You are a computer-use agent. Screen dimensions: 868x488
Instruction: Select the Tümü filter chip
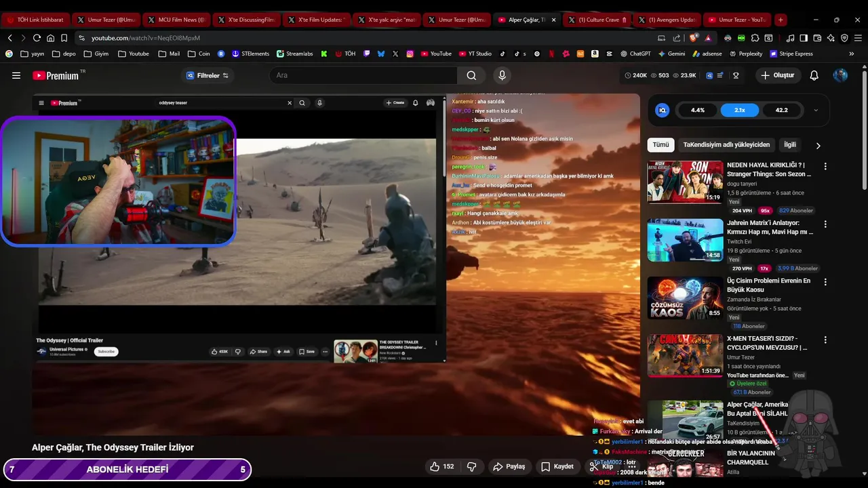[x=660, y=144]
